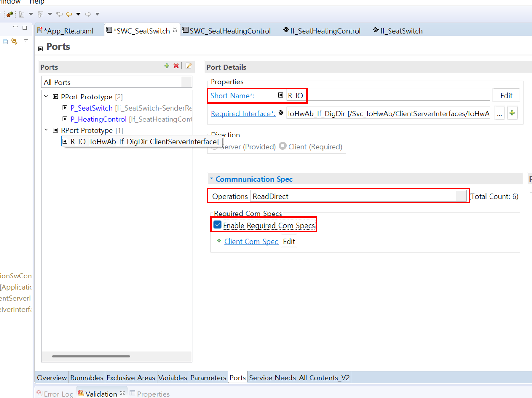Click the pencil edit port icon
This screenshot has width=532, height=398.
[189, 66]
